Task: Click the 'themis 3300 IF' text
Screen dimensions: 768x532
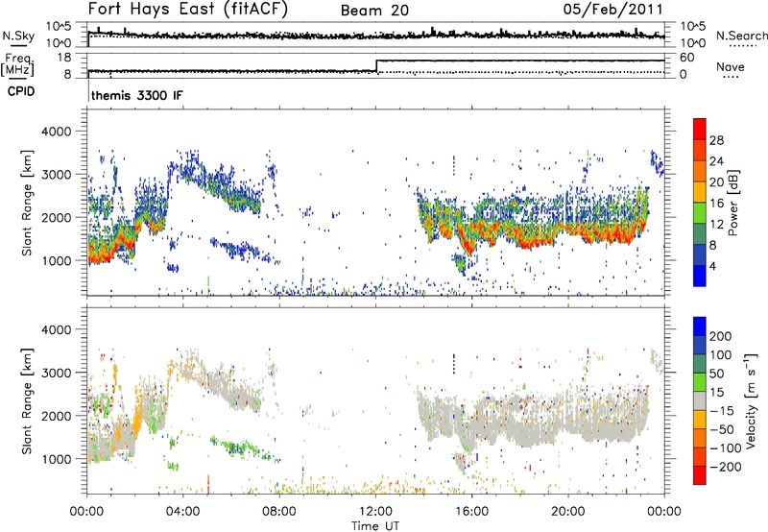Action: click(x=137, y=95)
